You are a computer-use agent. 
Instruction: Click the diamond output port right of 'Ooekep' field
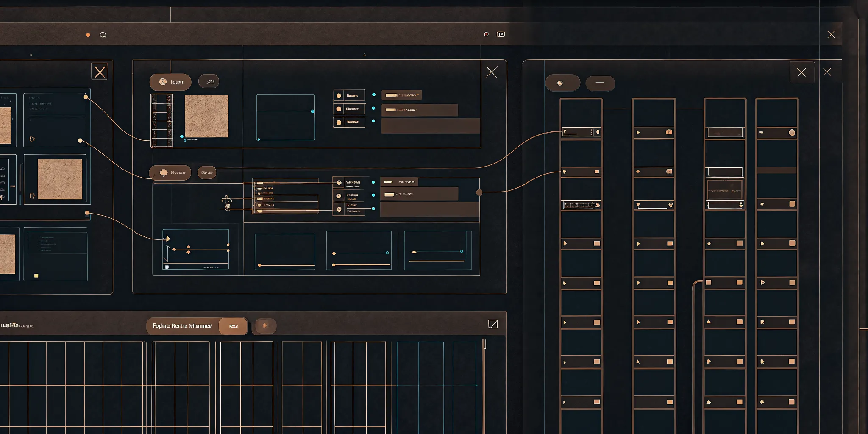tap(479, 192)
